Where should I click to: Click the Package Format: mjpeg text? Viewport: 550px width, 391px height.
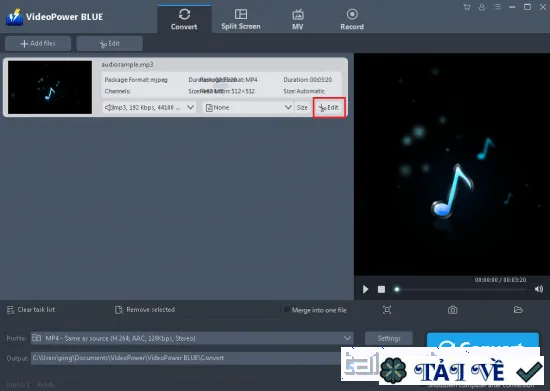pos(136,80)
